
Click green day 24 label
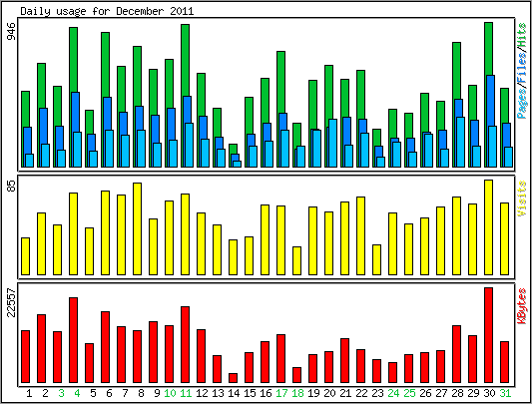pos(393,393)
